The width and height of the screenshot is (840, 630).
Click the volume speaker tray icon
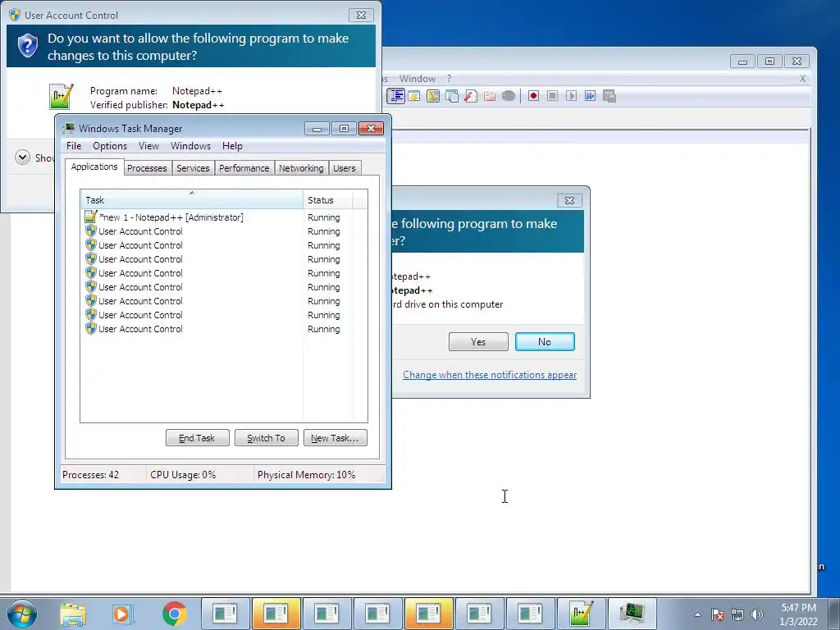click(x=757, y=614)
